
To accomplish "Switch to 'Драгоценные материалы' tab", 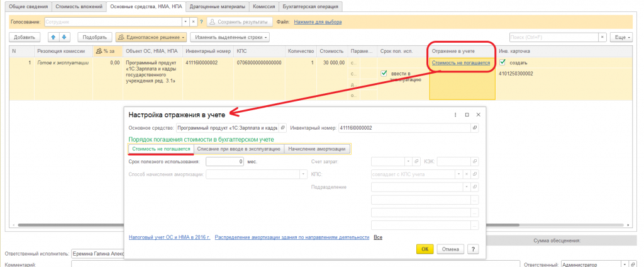I will [217, 6].
